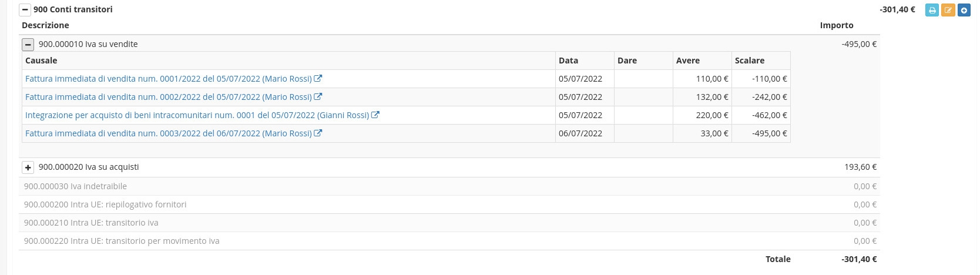Collapse the Iva su vendite account
Viewport: 980px width, 275px height.
28,45
